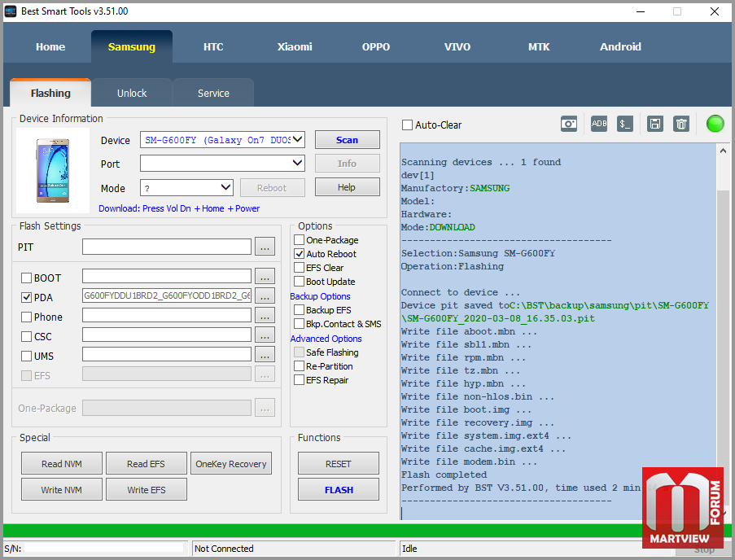Click the Help button

point(348,187)
